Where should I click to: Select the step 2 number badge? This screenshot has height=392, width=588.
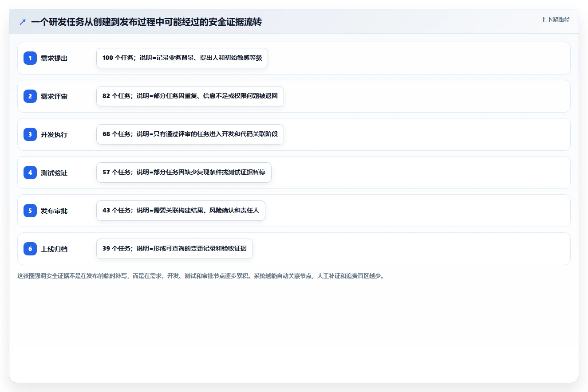click(x=30, y=96)
